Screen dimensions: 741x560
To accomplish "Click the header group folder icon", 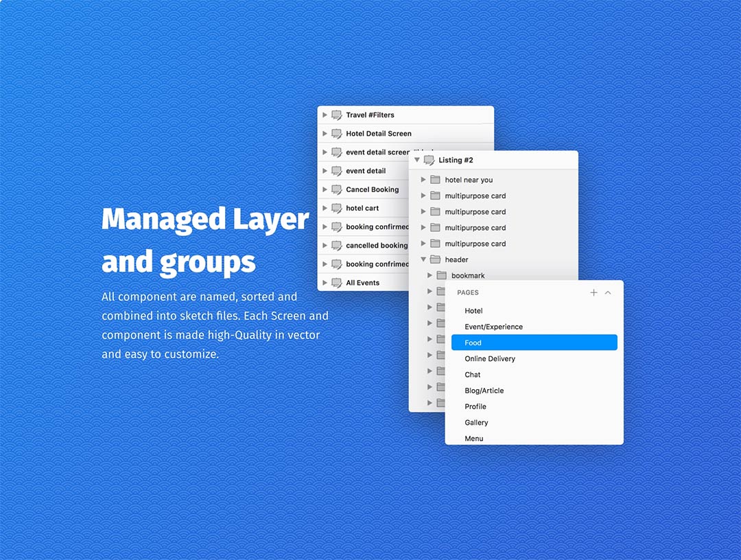I will tap(435, 259).
